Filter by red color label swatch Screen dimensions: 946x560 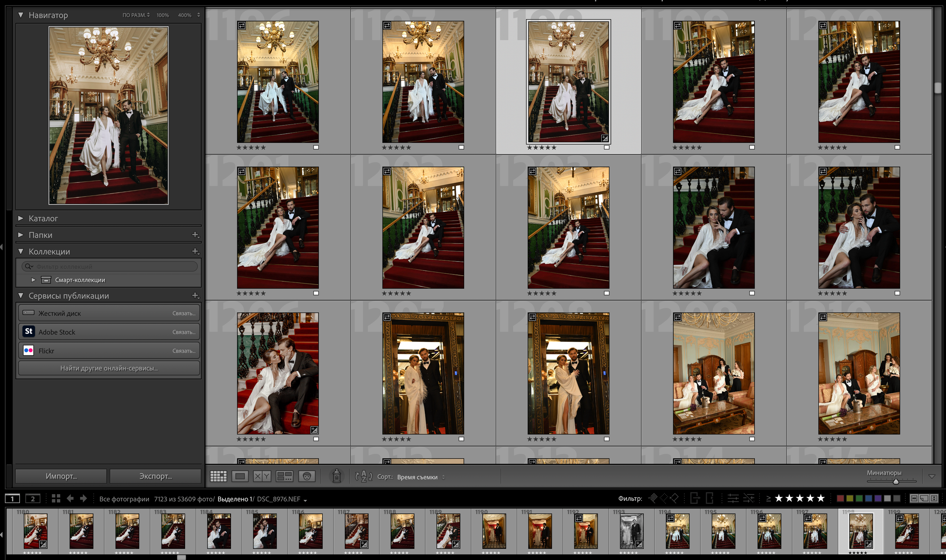tap(840, 498)
